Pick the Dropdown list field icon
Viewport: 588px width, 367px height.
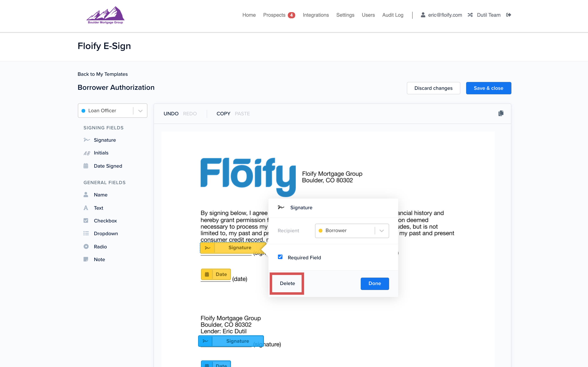coord(86,233)
